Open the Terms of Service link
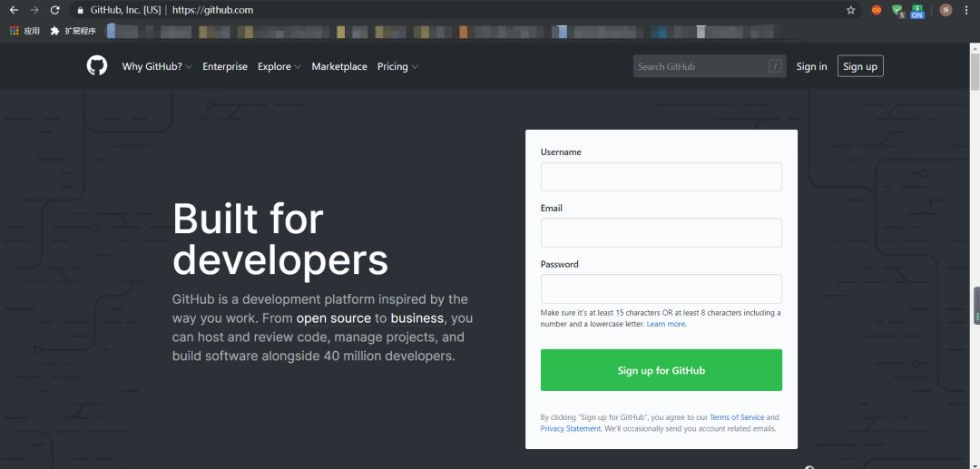The image size is (980, 469). pyautogui.click(x=737, y=417)
